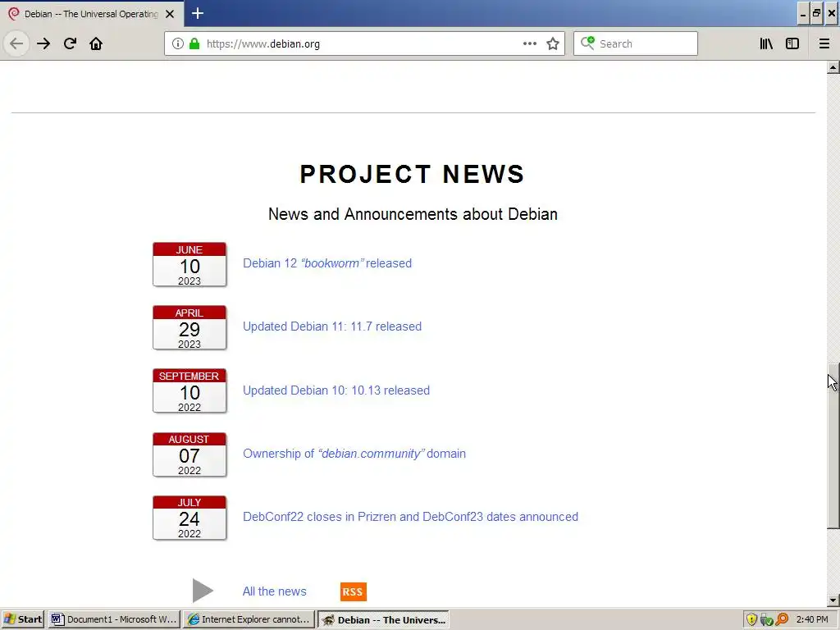Open Updated Debian 10: 10.13 released
Screen dimensions: 840x630
(336, 390)
